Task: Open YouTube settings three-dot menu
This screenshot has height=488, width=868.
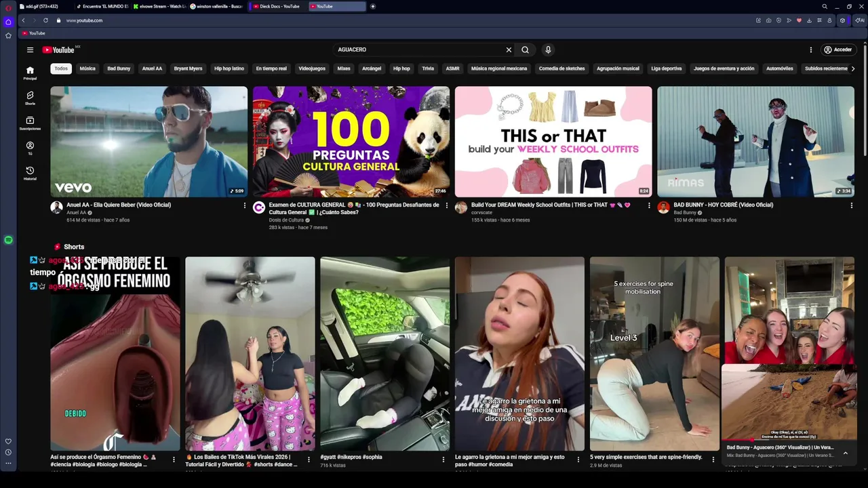Action: (x=810, y=49)
